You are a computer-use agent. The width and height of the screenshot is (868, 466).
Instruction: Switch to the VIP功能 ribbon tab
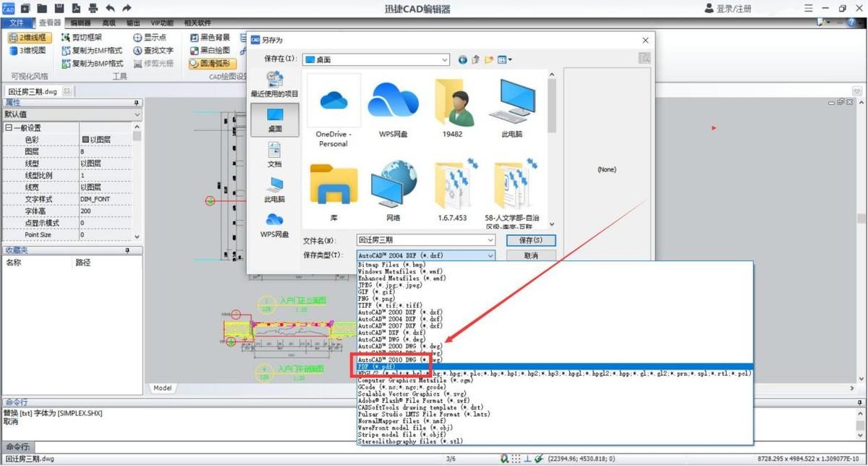click(162, 23)
